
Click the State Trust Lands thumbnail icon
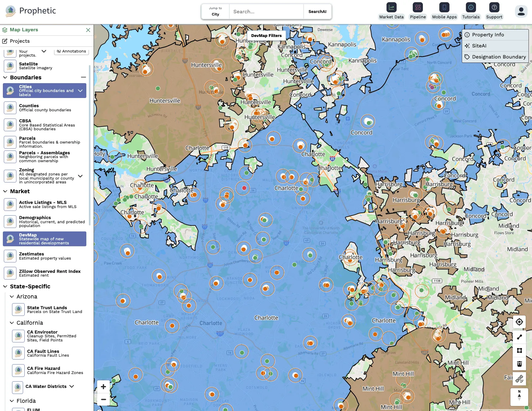18,310
